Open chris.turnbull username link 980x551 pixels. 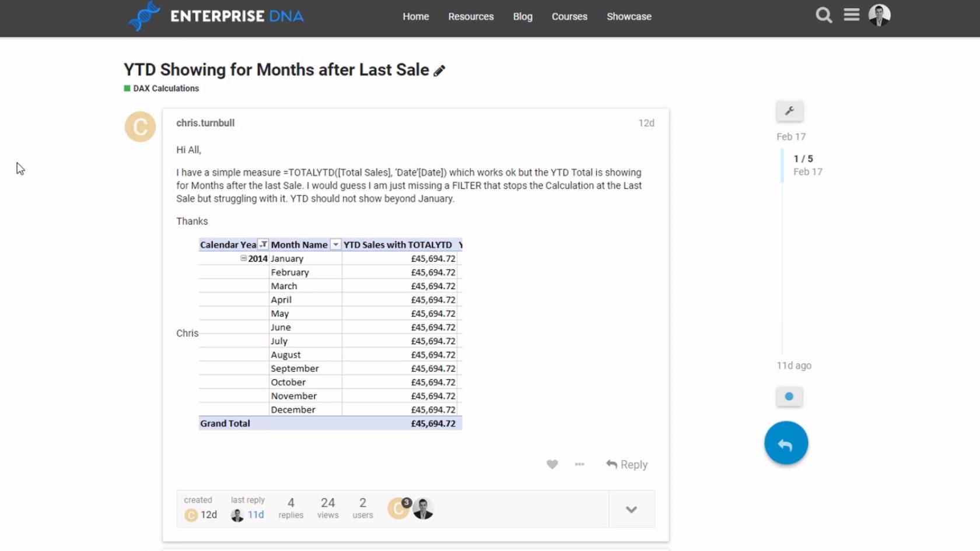(205, 123)
